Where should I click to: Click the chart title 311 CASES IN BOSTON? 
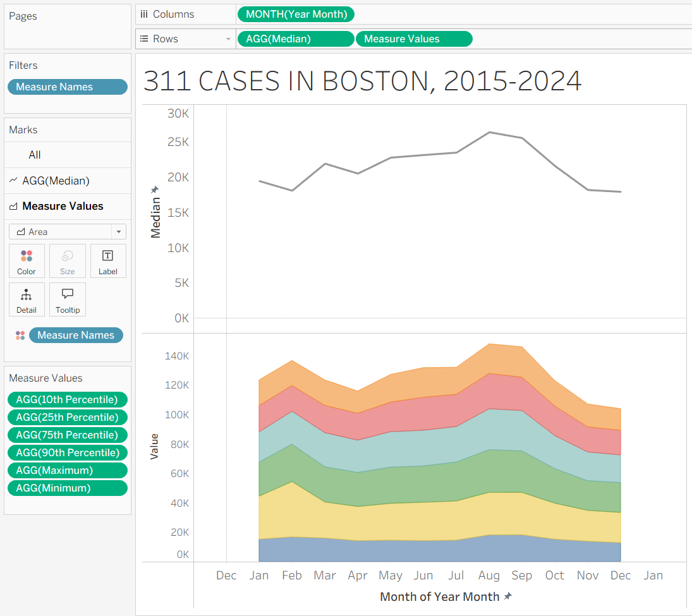(362, 82)
